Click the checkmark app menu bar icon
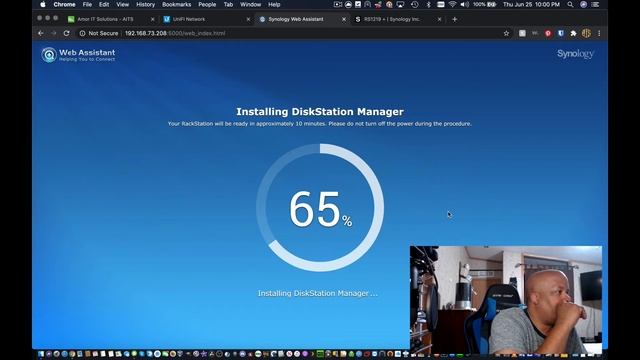The image size is (640, 360). click(358, 4)
